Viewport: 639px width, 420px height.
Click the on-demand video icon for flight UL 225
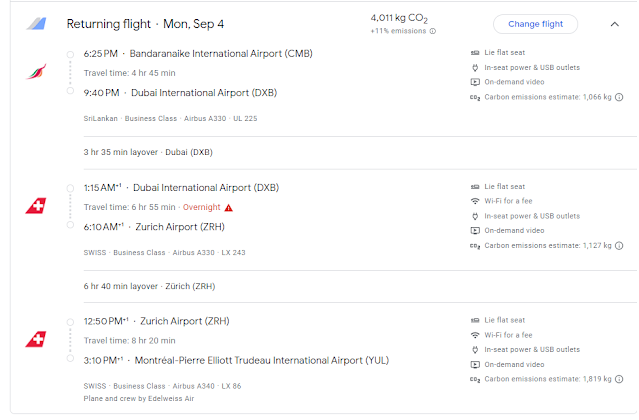[x=474, y=82]
